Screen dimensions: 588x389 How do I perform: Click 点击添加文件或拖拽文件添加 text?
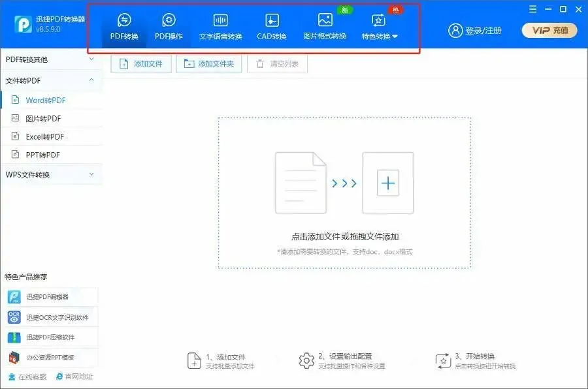(x=345, y=236)
